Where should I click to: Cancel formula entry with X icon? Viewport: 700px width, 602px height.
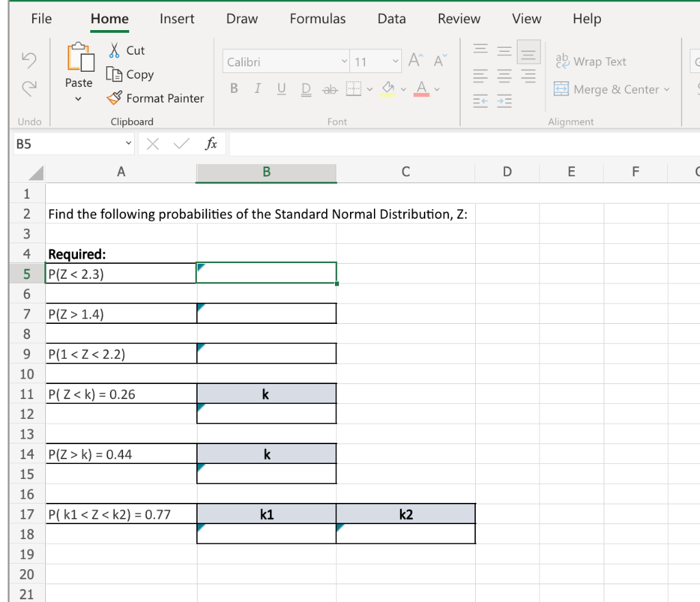click(x=152, y=143)
